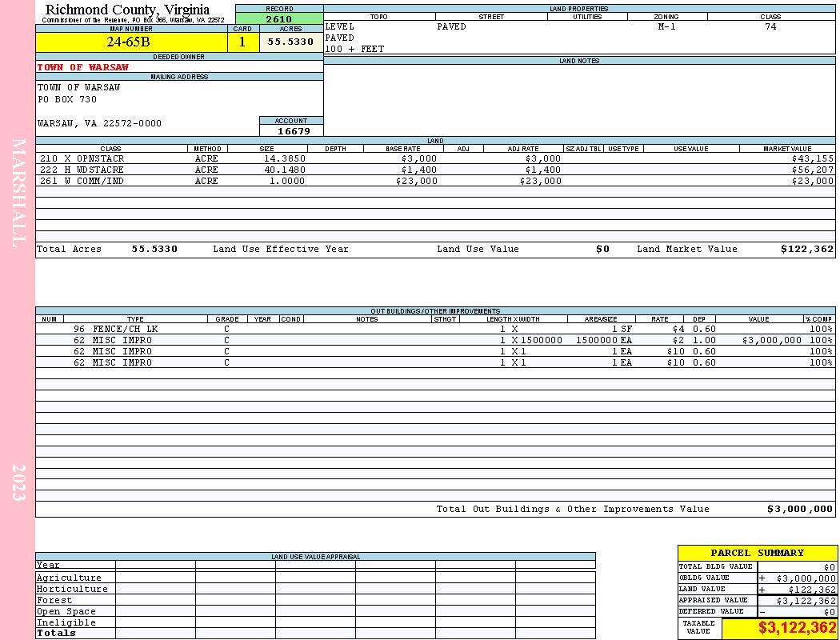The image size is (840, 640).
Task: Click market value $56,207
Action: (812, 170)
